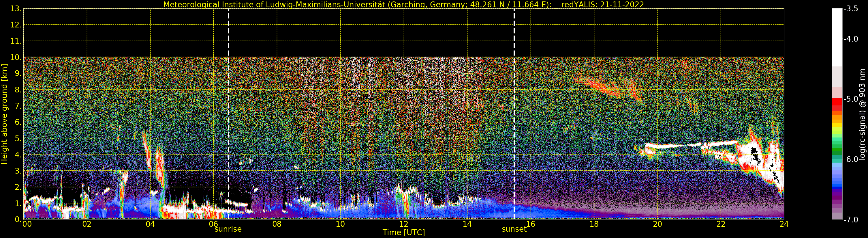Click the time tick label '00'
The width and height of the screenshot is (868, 238).
27,224
